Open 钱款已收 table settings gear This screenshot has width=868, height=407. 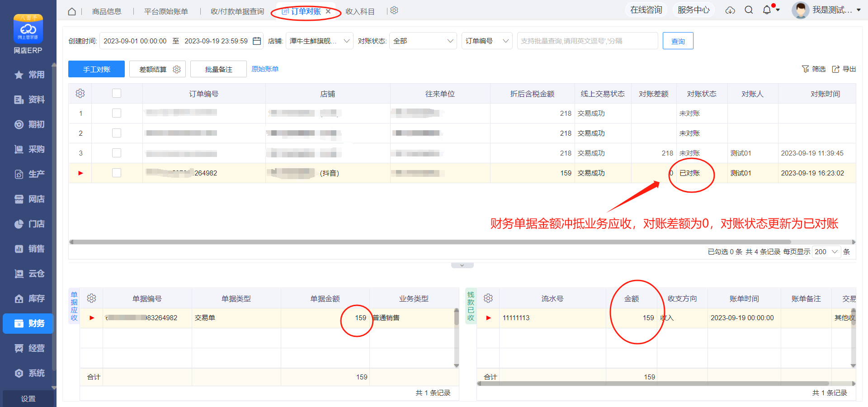pos(488,298)
